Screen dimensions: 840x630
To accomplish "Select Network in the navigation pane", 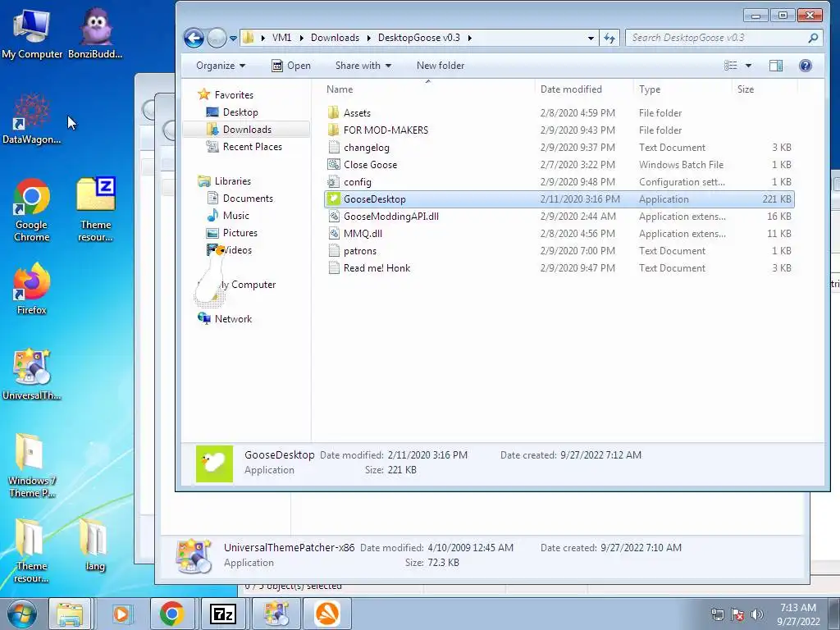I will [x=225, y=319].
